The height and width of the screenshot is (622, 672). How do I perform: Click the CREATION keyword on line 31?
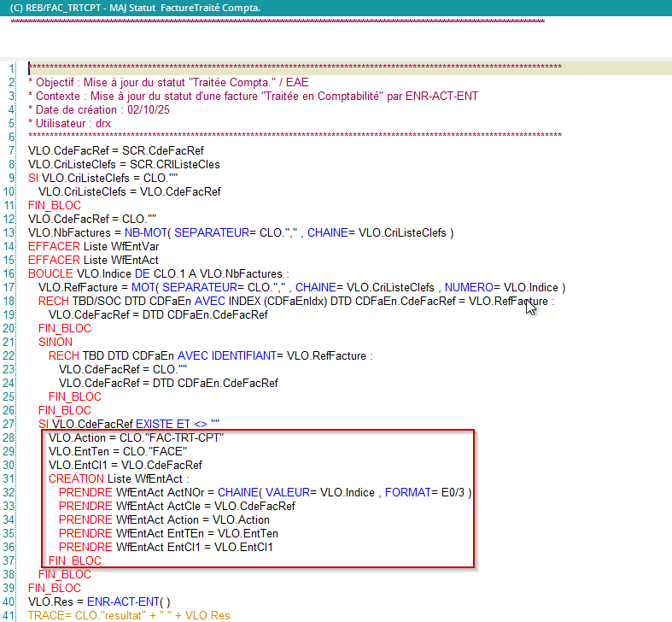[76, 478]
